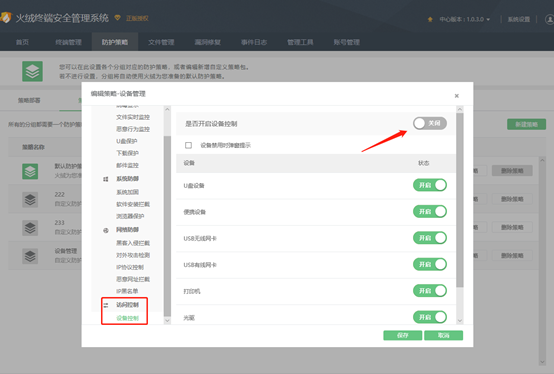
Task: Select 浏览器保护 in the sidebar
Action: tap(130, 216)
